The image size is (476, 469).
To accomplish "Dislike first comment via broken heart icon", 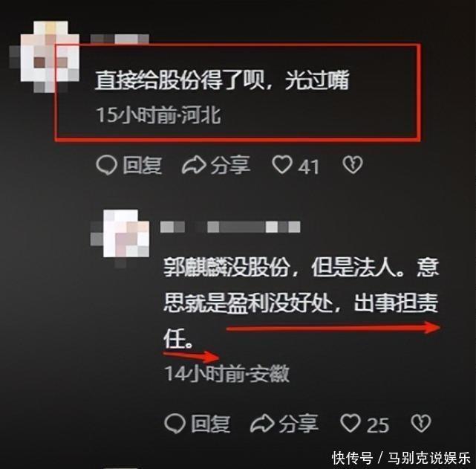I will coord(353,165).
